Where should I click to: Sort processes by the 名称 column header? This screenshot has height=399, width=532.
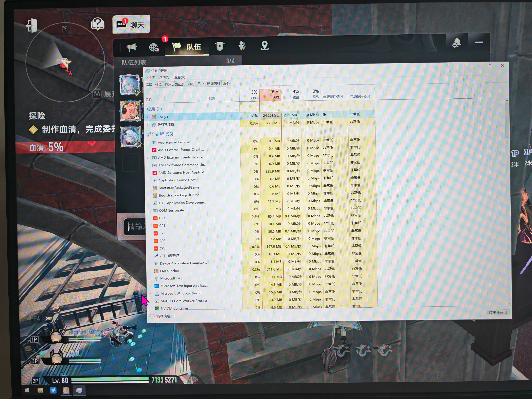point(176,97)
